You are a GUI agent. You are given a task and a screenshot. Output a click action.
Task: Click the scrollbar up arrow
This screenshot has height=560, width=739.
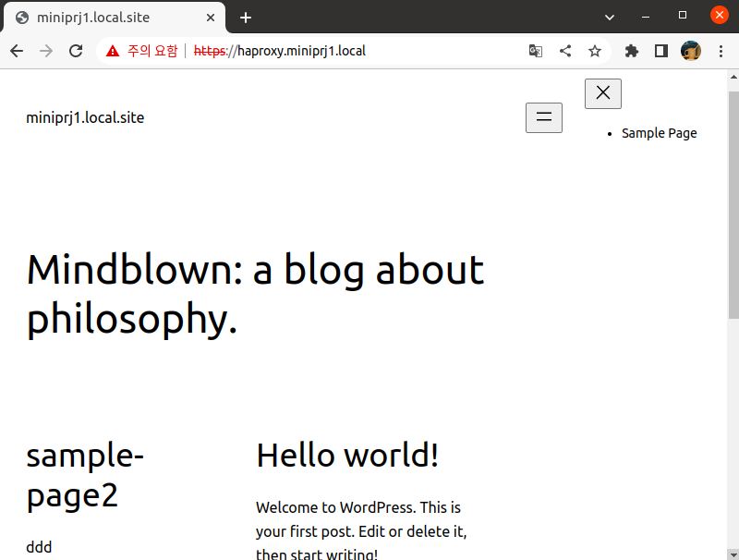733,77
